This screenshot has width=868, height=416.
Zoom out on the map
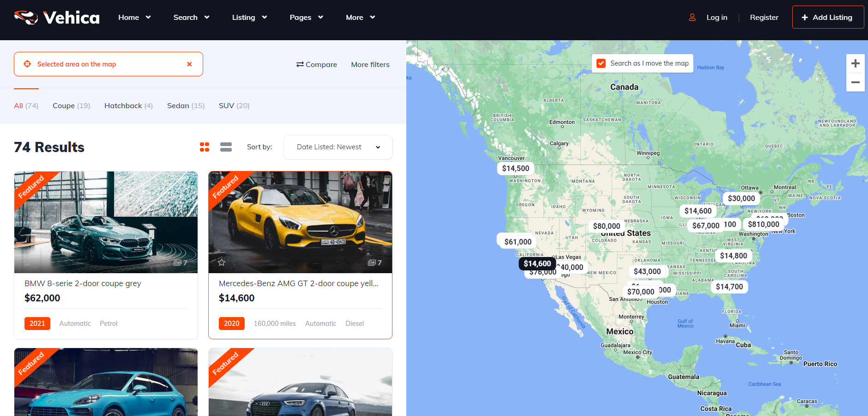855,82
